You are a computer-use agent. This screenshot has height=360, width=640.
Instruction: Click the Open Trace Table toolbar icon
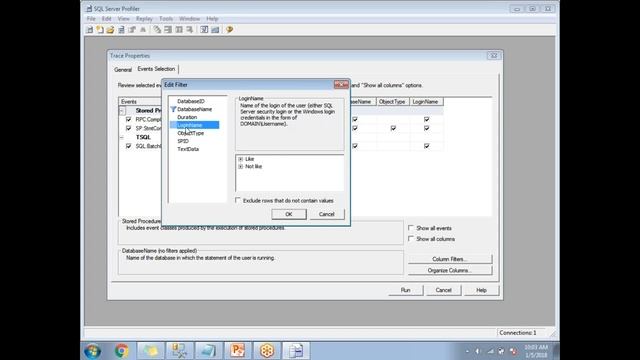click(x=121, y=30)
